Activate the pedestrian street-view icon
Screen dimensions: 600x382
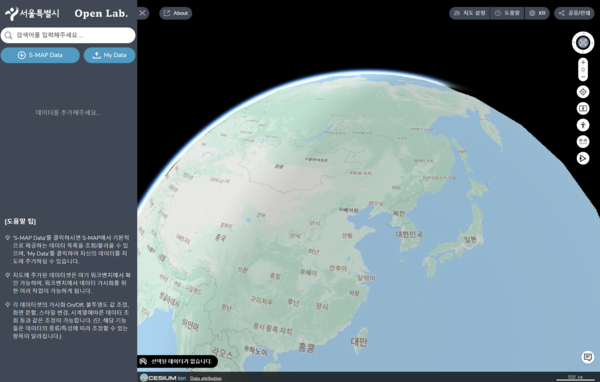[x=583, y=125]
